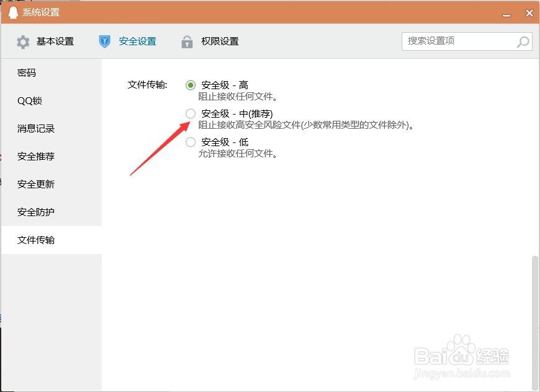The height and width of the screenshot is (392, 540).
Task: Select the 密码 settings icon entry
Action: tap(26, 72)
